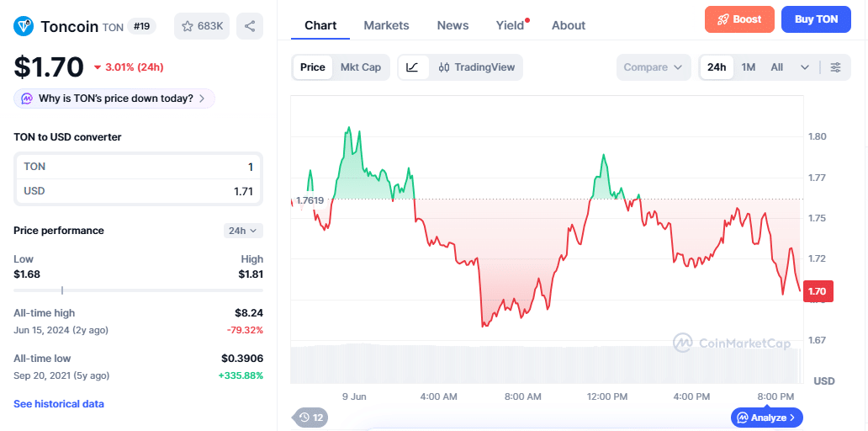
Task: Click the Toncoin logo icon
Action: 24,26
